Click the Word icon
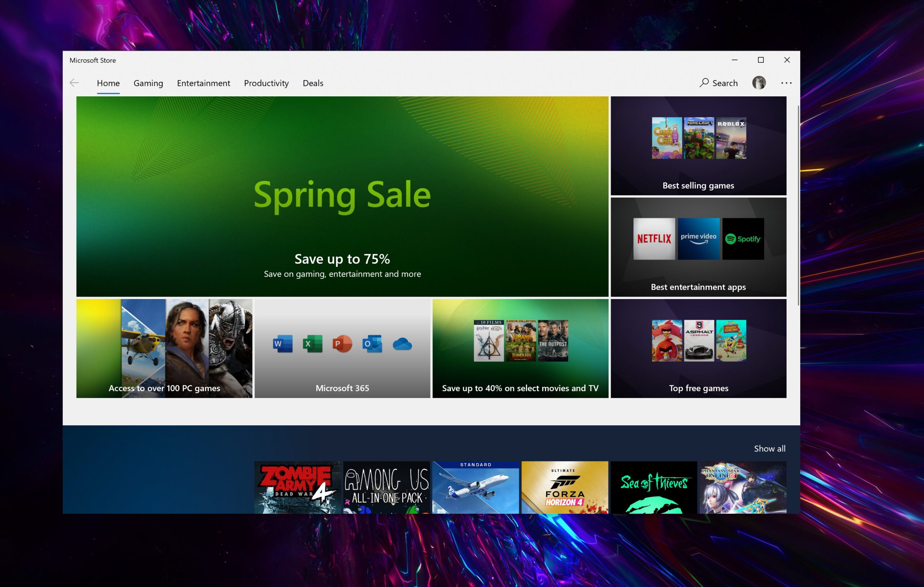924x587 pixels. click(x=283, y=344)
